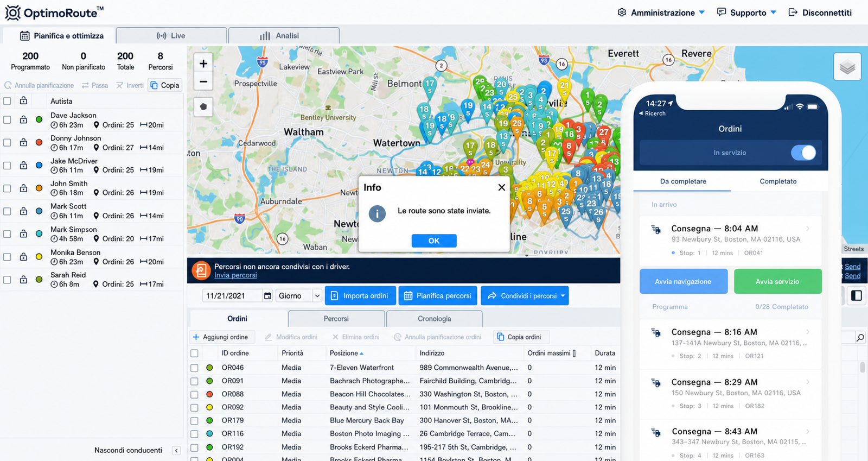868x461 pixels.
Task: Expand the Condividi i percorsi dropdown arrow
Action: 563,296
